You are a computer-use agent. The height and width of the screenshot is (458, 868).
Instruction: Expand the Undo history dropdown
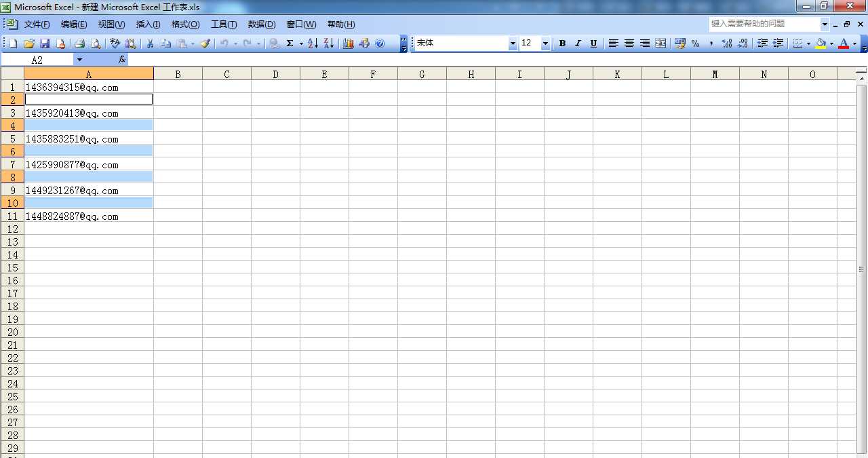click(x=235, y=43)
